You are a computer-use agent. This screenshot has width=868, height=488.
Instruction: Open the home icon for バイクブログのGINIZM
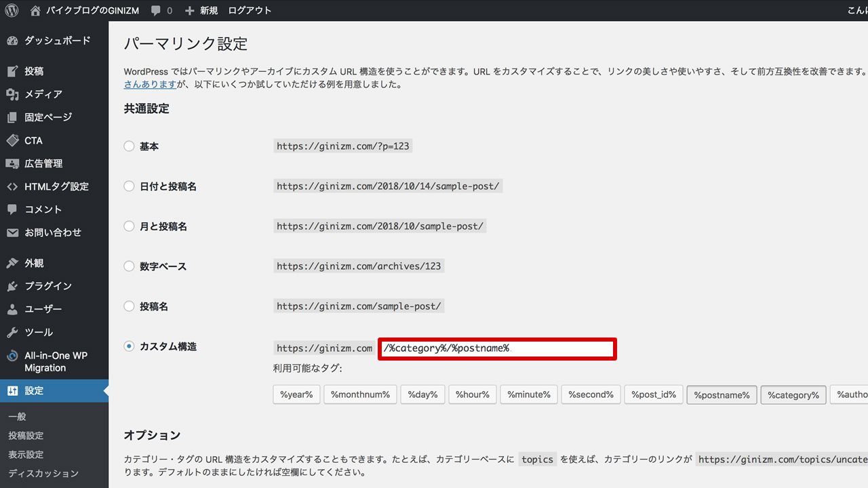(35, 10)
